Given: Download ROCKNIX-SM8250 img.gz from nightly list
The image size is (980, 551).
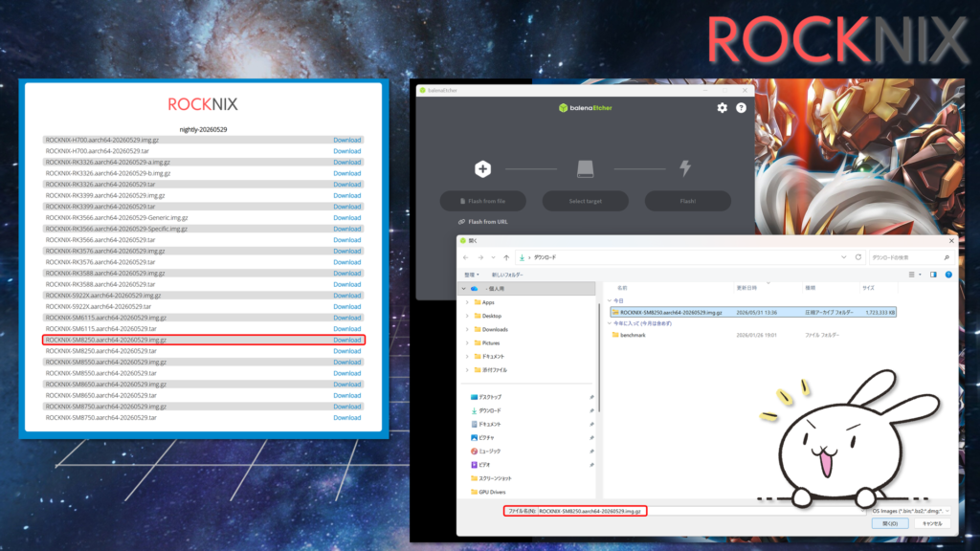Looking at the screenshot, I should point(346,340).
